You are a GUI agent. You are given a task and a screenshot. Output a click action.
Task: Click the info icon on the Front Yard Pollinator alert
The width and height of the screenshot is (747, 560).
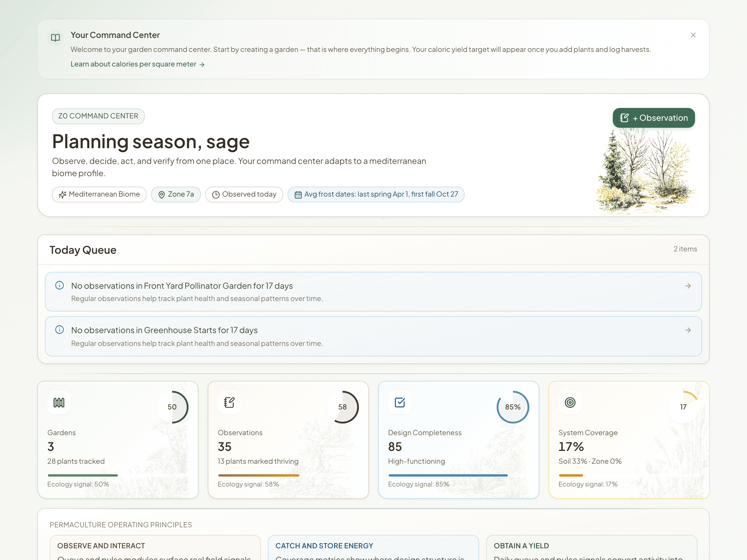tap(60, 285)
